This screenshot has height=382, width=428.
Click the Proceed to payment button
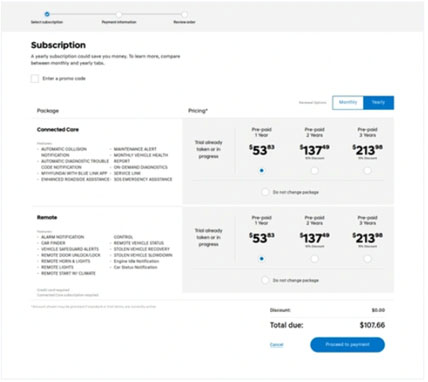(x=347, y=345)
